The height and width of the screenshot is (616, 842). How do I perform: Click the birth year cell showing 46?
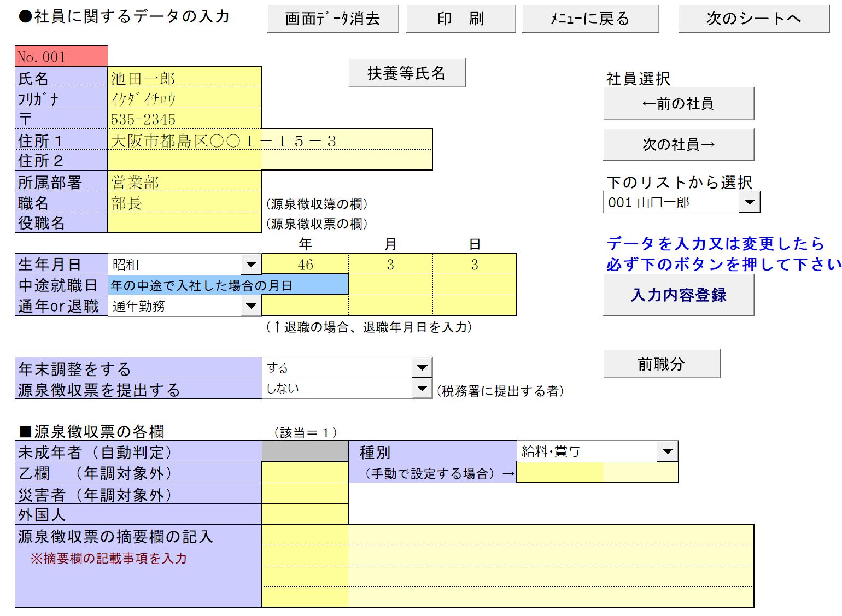pyautogui.click(x=305, y=265)
